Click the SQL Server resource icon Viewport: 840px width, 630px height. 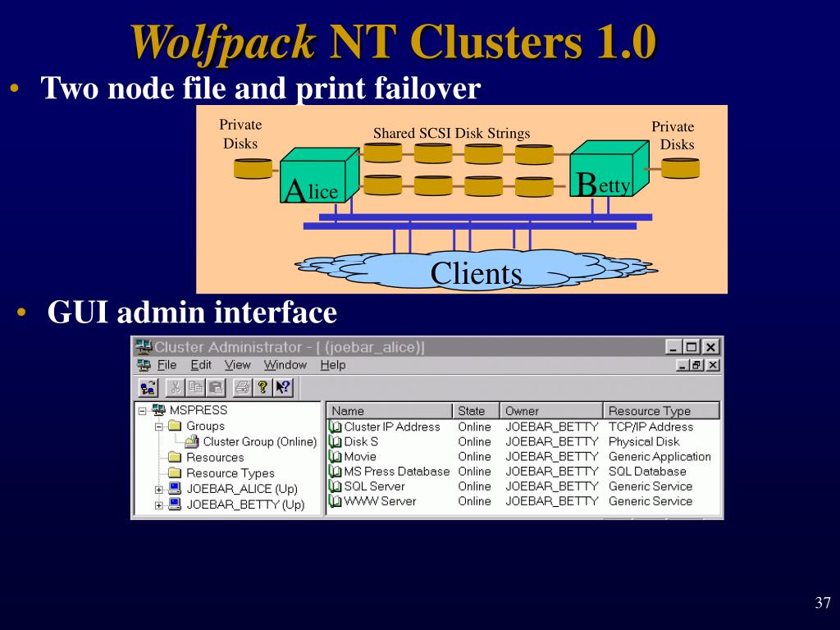336,486
